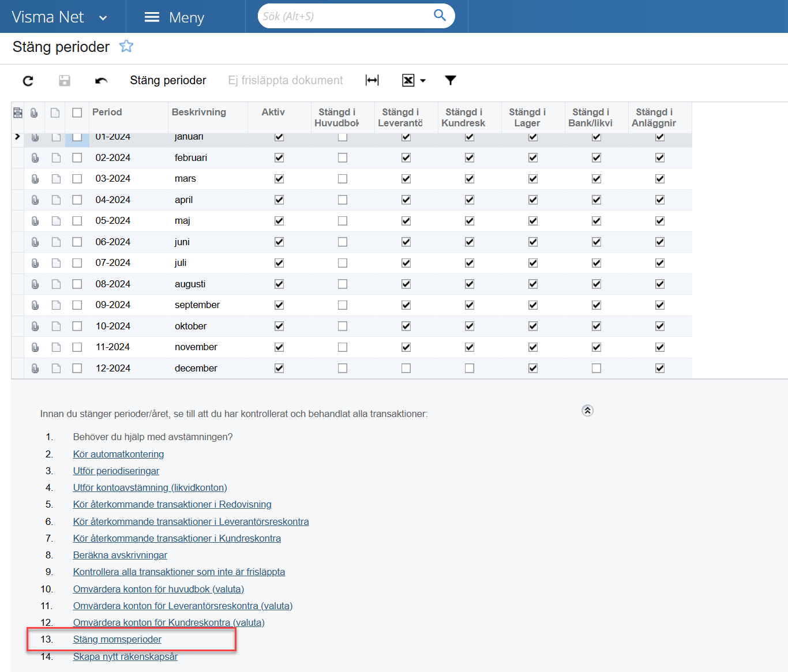Image resolution: width=788 pixels, height=672 pixels.
Task: Open the Stäng momsperioder link
Action: coord(117,639)
